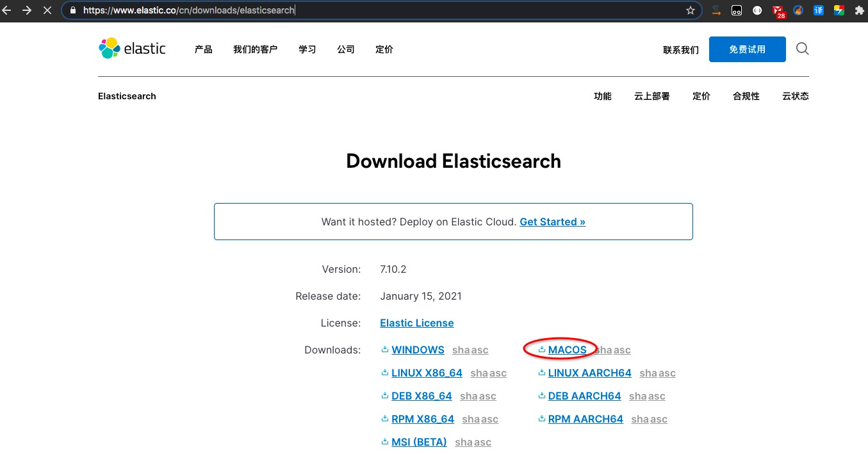This screenshot has height=454, width=868.
Task: Download the MSI (BETA) package
Action: pyautogui.click(x=420, y=442)
